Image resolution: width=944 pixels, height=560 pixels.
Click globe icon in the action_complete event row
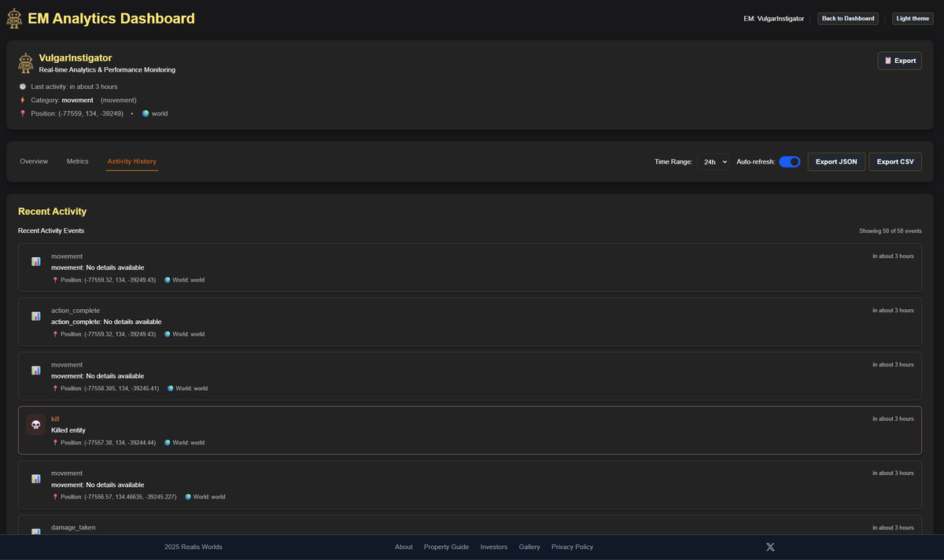pyautogui.click(x=168, y=334)
